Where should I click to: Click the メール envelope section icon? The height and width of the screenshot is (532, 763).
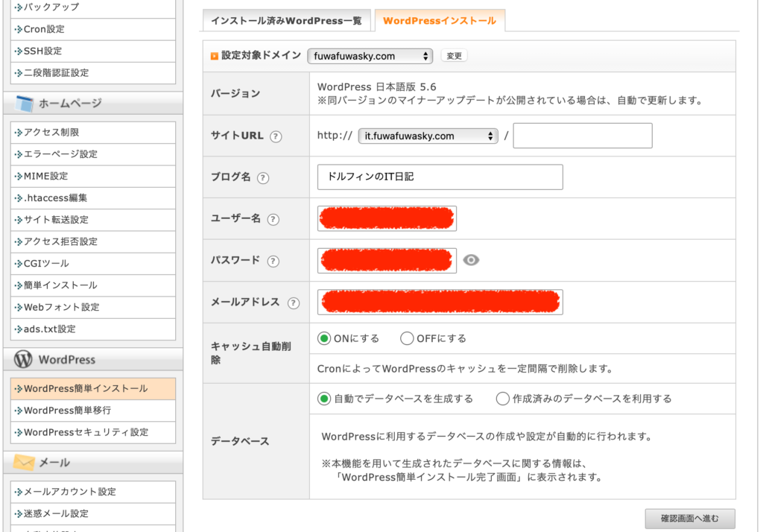click(24, 462)
